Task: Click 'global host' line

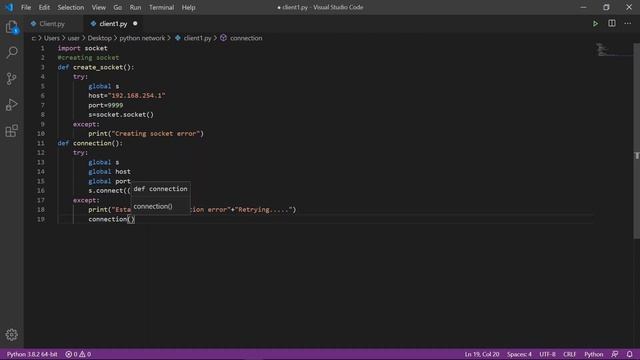Action: click(x=109, y=172)
